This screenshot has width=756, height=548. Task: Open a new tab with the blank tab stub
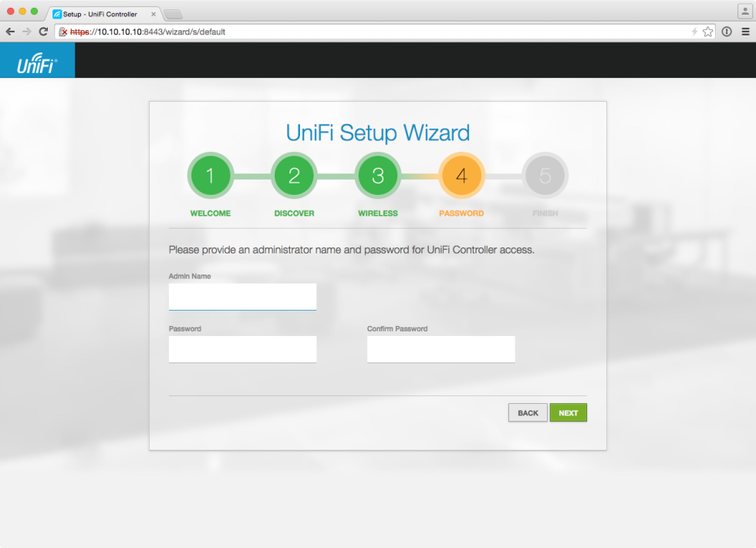tap(173, 13)
